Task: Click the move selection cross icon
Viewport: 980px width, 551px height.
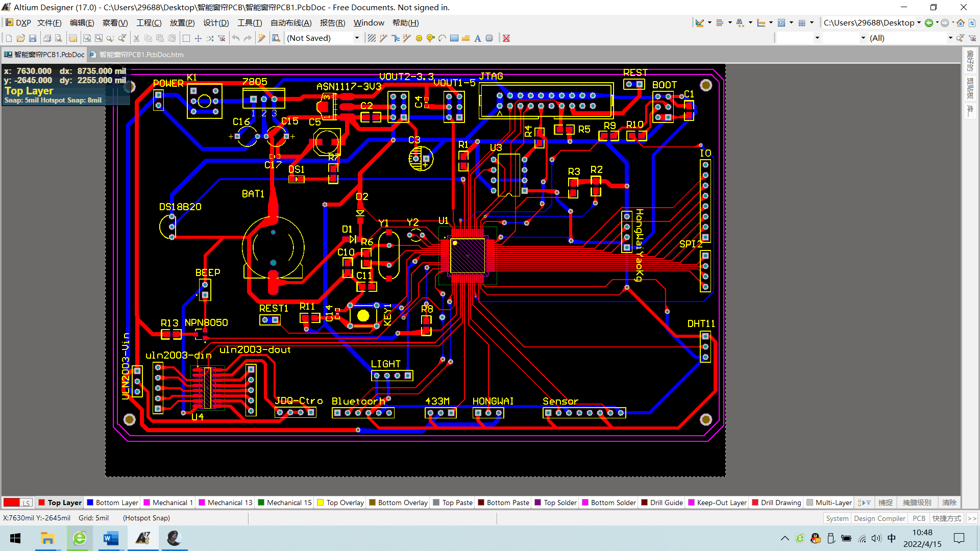Action: click(x=198, y=38)
